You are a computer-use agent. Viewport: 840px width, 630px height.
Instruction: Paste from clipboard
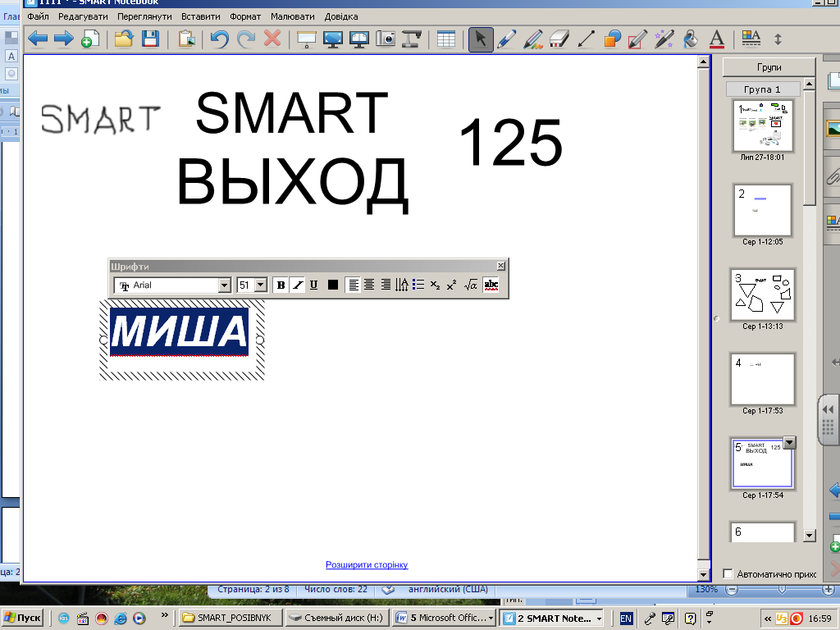[x=186, y=39]
